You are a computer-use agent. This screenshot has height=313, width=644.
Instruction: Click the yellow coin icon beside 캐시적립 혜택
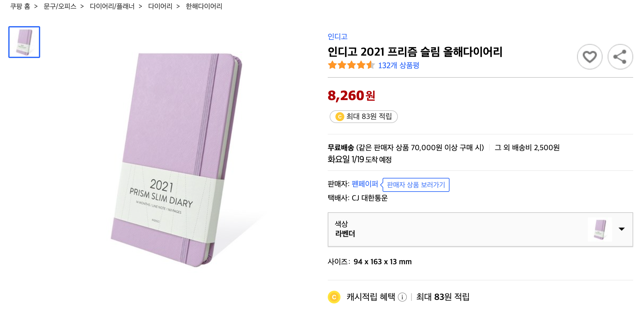334,297
